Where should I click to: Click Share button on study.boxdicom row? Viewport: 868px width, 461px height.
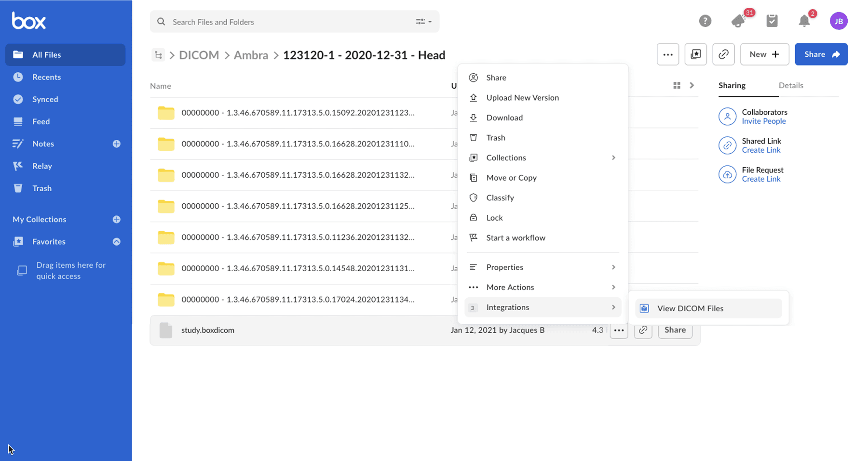point(675,330)
